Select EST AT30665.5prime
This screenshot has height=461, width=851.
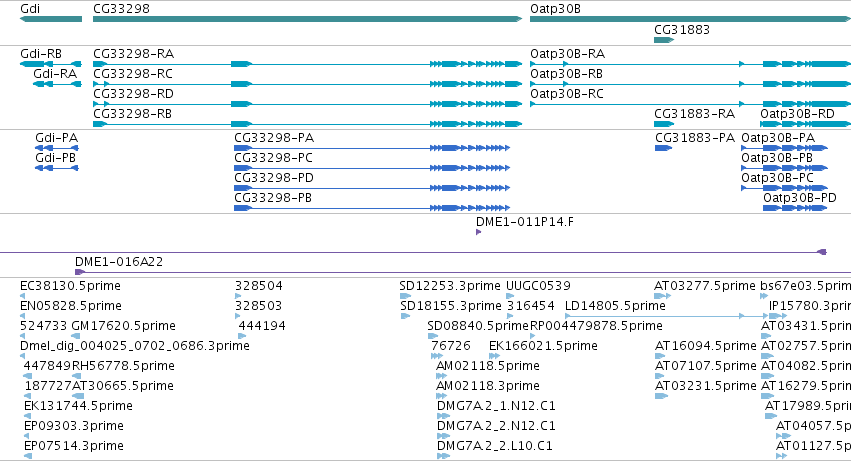[x=123, y=387]
